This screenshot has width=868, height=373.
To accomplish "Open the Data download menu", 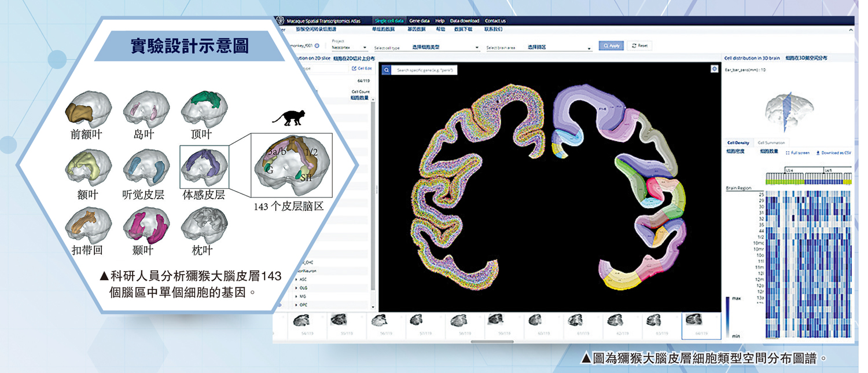I will (x=464, y=21).
